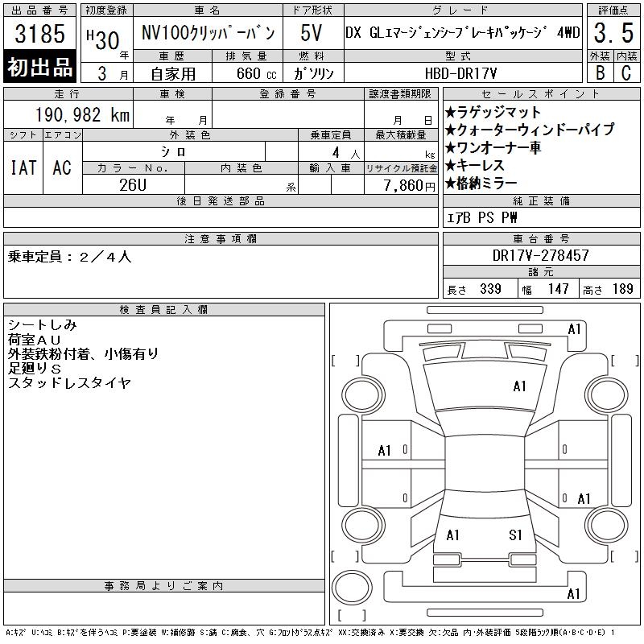Select the inspector note シートしみ
Screen dimensions: 644x644
[x=43, y=325]
